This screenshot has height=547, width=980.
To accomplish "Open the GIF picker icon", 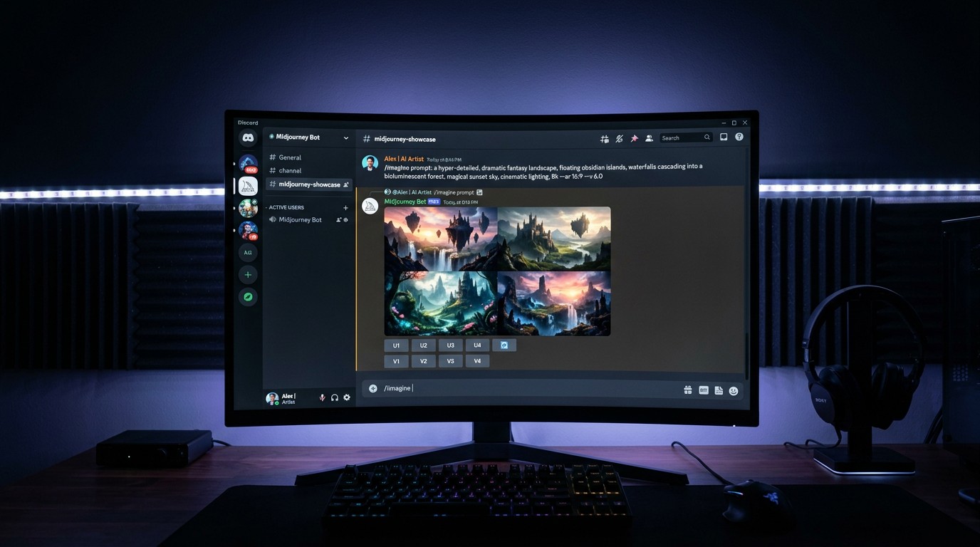I will 704,390.
